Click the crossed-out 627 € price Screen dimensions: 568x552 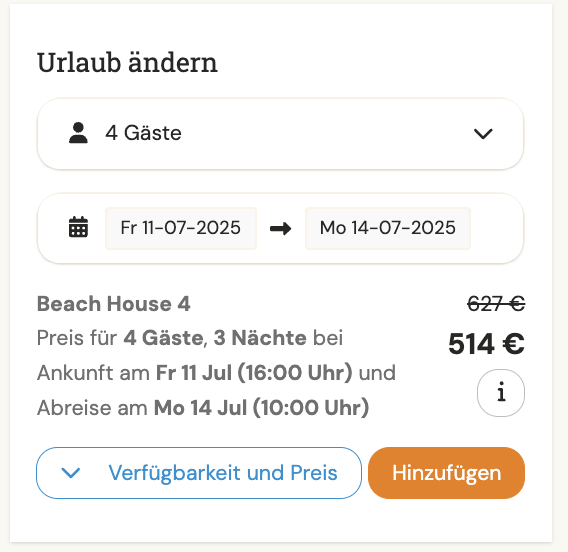496,304
